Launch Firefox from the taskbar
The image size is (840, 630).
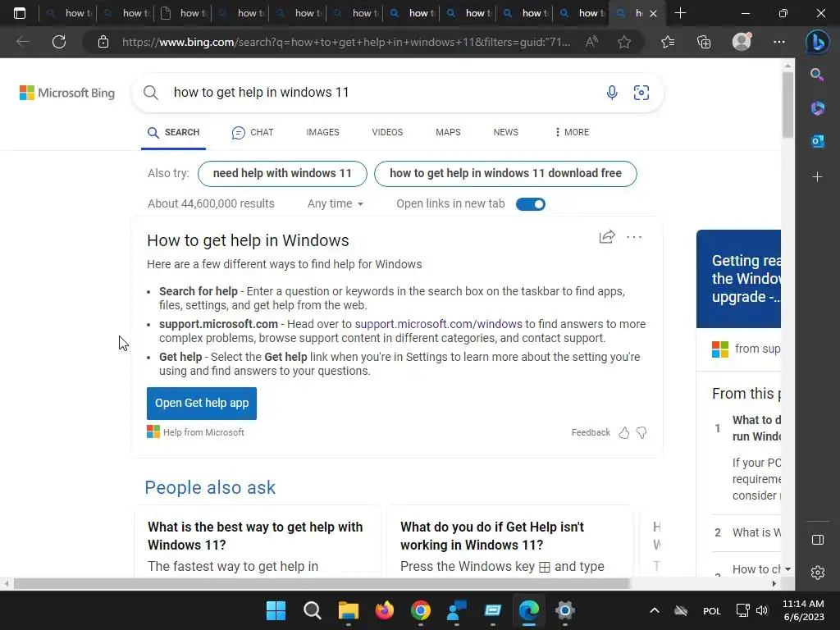384,610
